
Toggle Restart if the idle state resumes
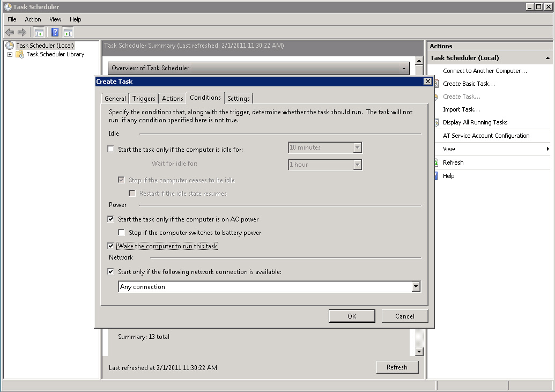coord(132,194)
